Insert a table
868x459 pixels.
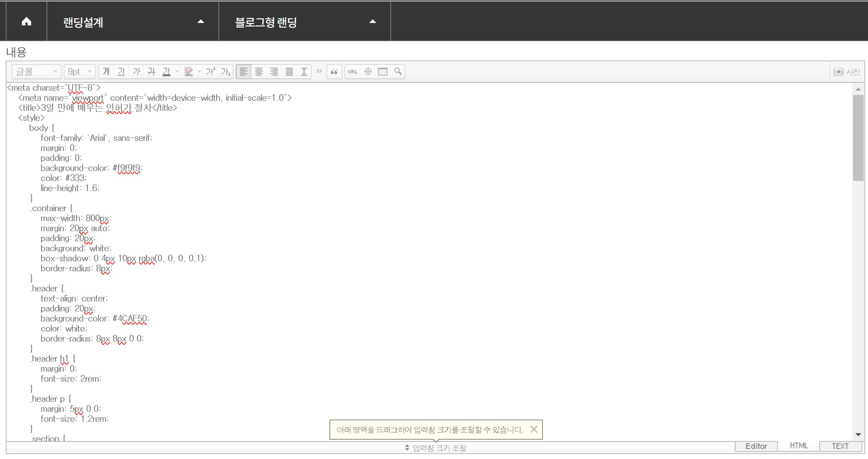click(x=383, y=72)
